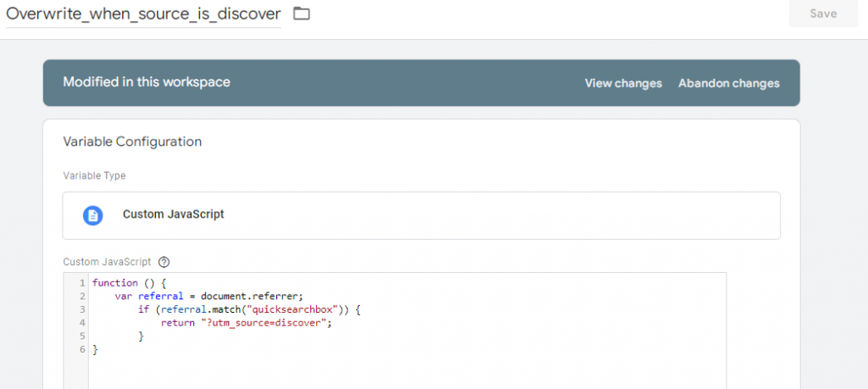Open help tooltip next to Custom JavaScript label
This screenshot has height=389, width=868.
164,262
